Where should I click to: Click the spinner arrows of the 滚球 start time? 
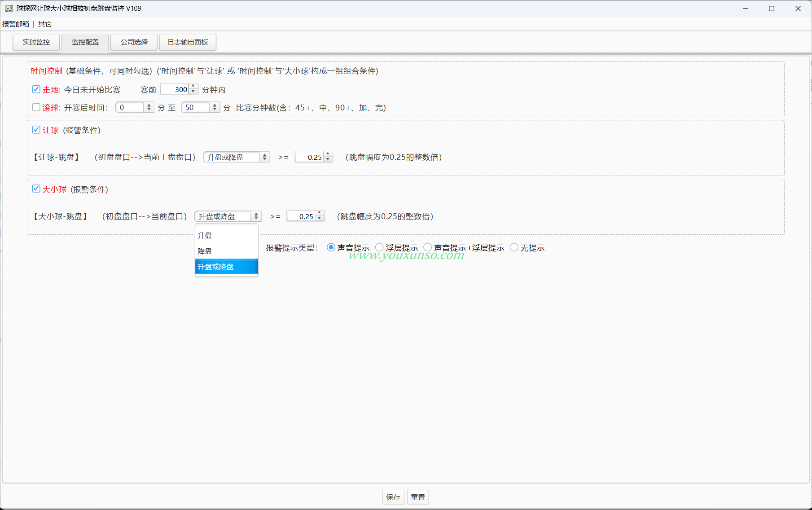pyautogui.click(x=149, y=107)
